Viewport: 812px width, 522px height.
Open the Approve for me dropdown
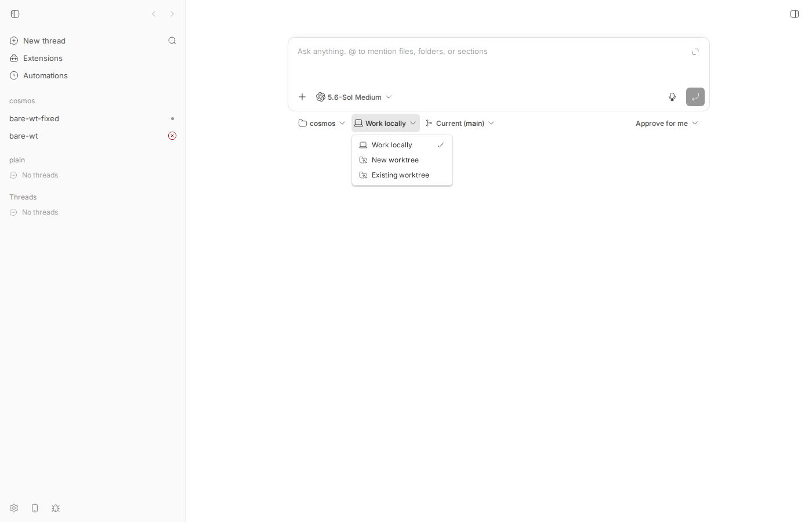click(x=666, y=123)
